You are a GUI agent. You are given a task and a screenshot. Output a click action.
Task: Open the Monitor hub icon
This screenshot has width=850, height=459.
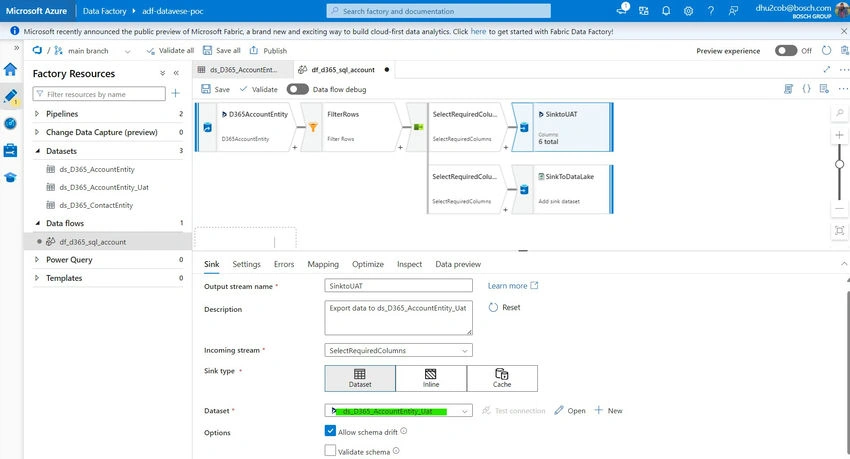click(x=10, y=124)
